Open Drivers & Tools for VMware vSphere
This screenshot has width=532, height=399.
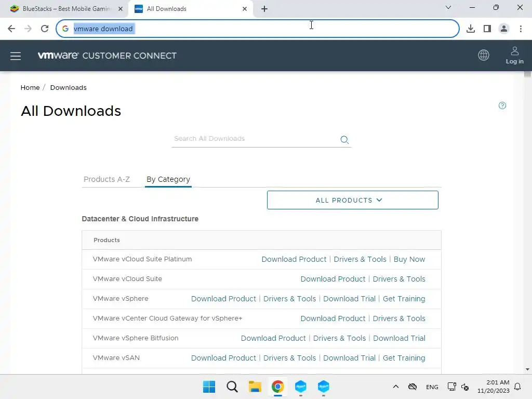[x=289, y=299]
